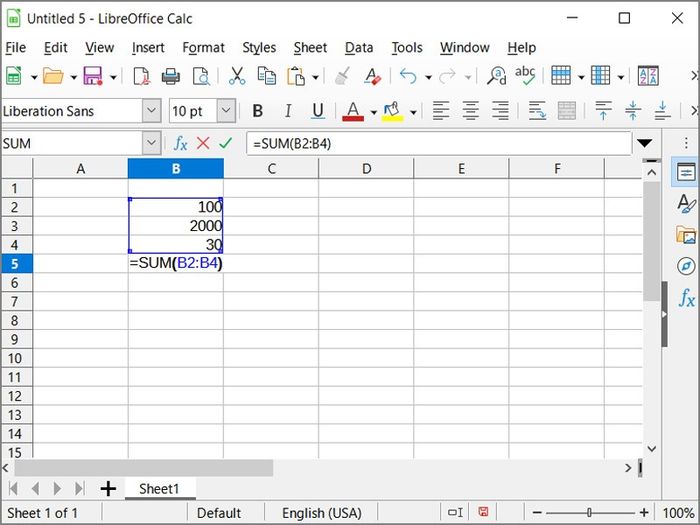Image resolution: width=700 pixels, height=525 pixels.
Task: Expand the Save options dropdown arrow
Action: pos(113,78)
